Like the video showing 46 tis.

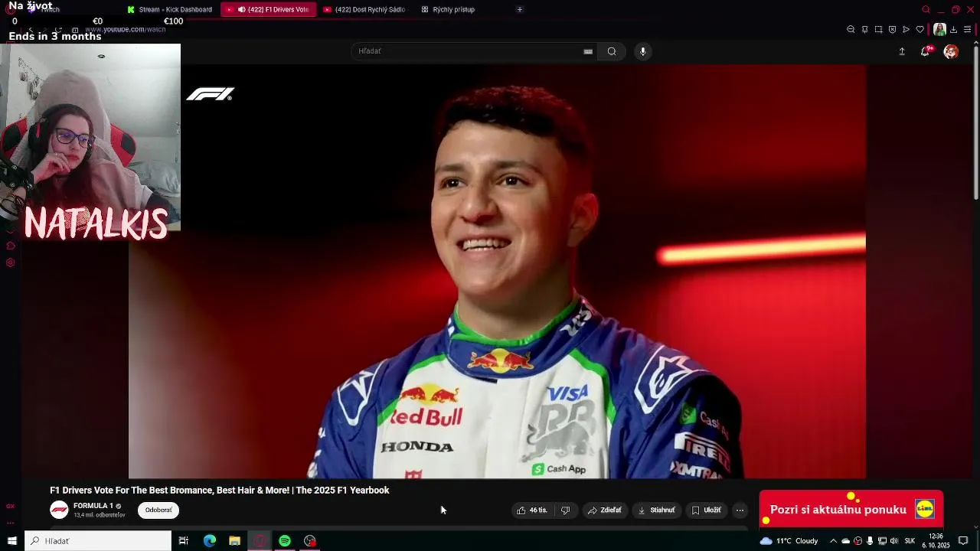(532, 510)
